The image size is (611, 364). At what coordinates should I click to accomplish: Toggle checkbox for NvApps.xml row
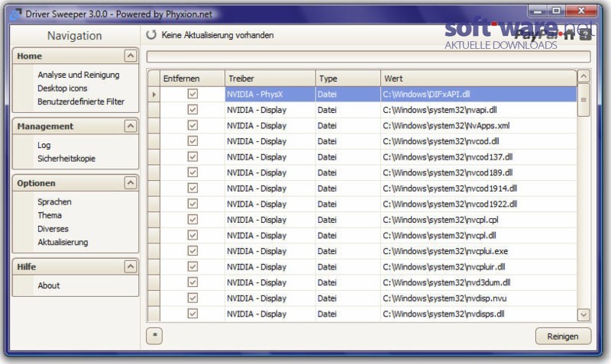coord(192,125)
